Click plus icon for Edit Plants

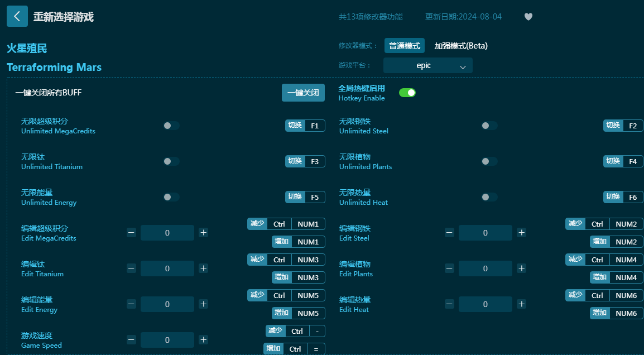coord(521,268)
